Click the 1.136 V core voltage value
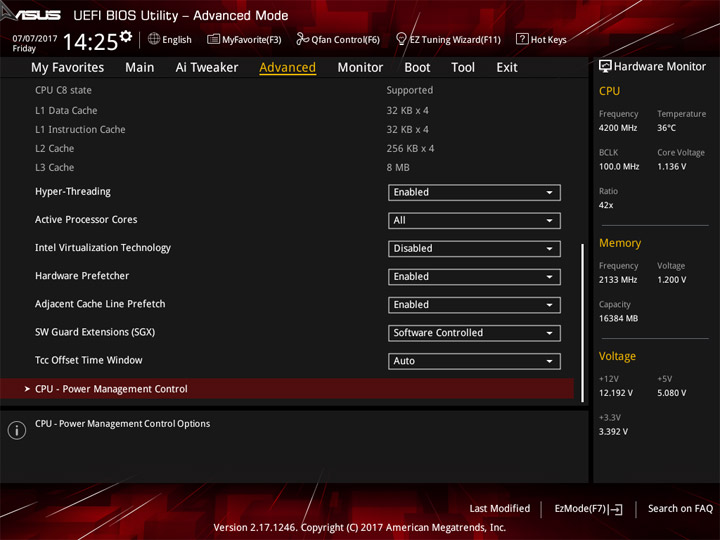 tap(671, 167)
